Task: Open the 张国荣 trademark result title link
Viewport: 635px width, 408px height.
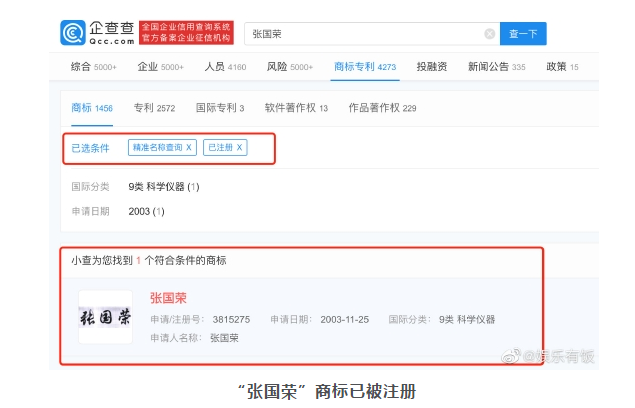Action: (x=168, y=298)
